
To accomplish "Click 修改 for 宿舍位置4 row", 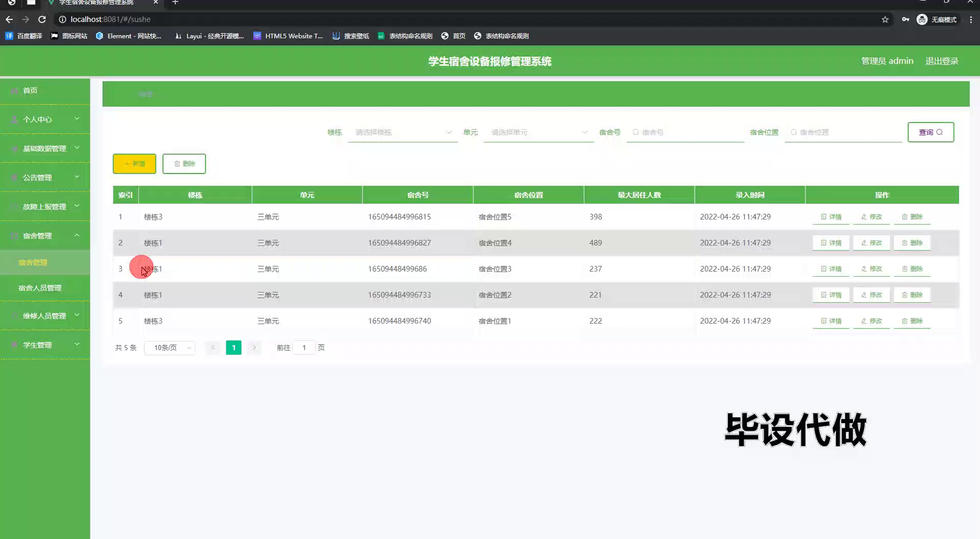I will click(871, 243).
